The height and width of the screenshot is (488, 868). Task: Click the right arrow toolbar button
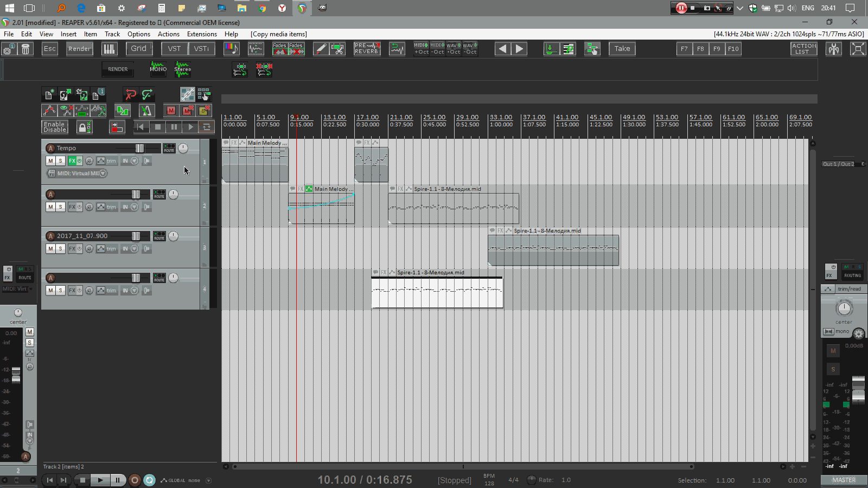[519, 49]
